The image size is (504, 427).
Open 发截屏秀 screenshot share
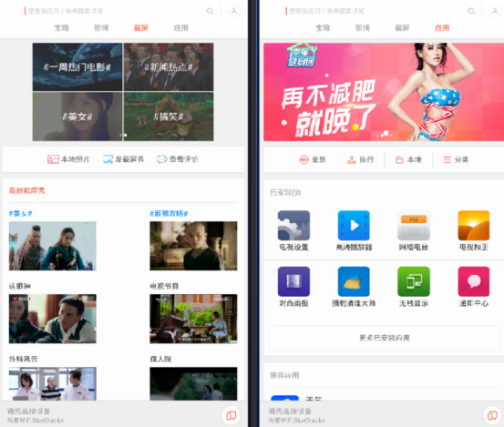[x=123, y=159]
